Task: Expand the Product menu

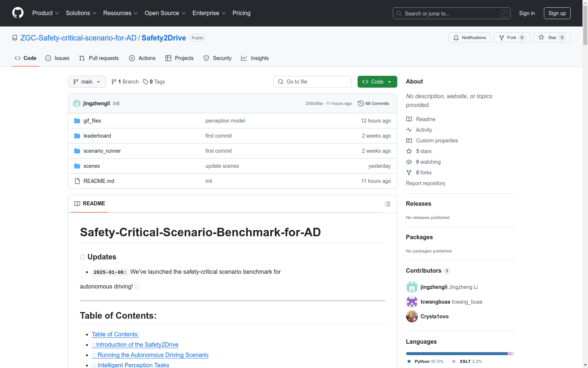Action: click(x=46, y=13)
